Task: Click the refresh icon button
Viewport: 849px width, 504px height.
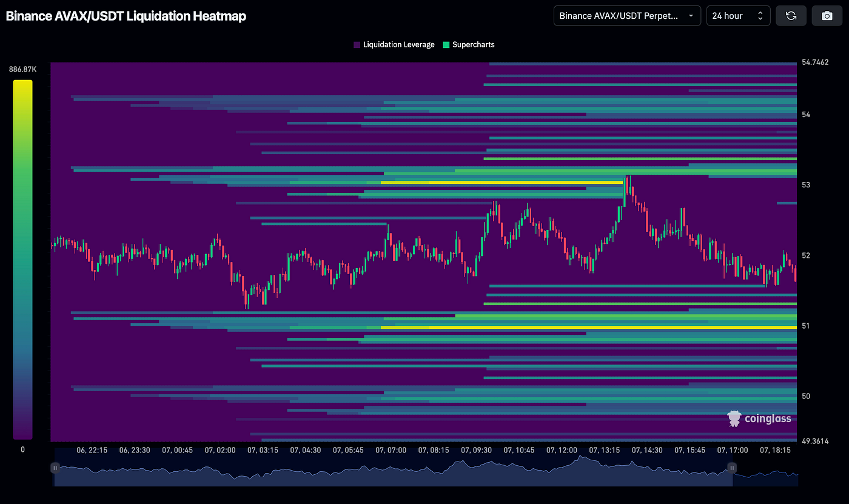Action: (791, 16)
